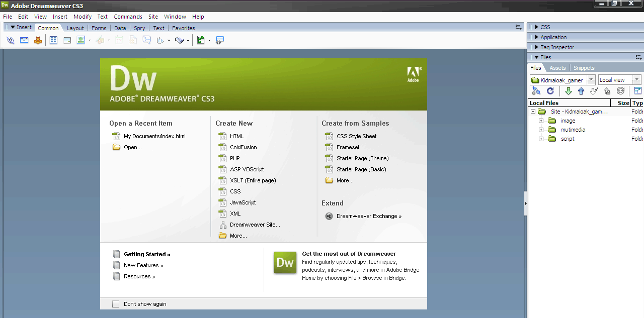Switch to the Spry insert tab
The image size is (644, 318).
click(139, 28)
